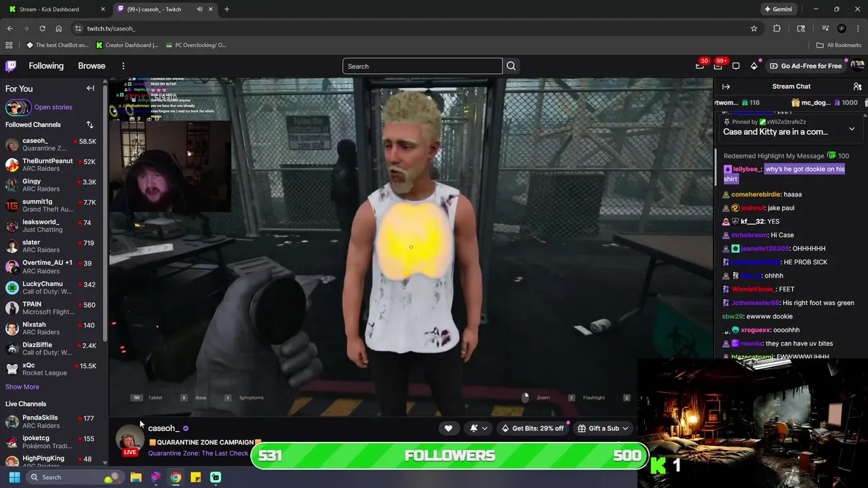
Task: Click Get Bits: 29% off button
Action: click(532, 428)
